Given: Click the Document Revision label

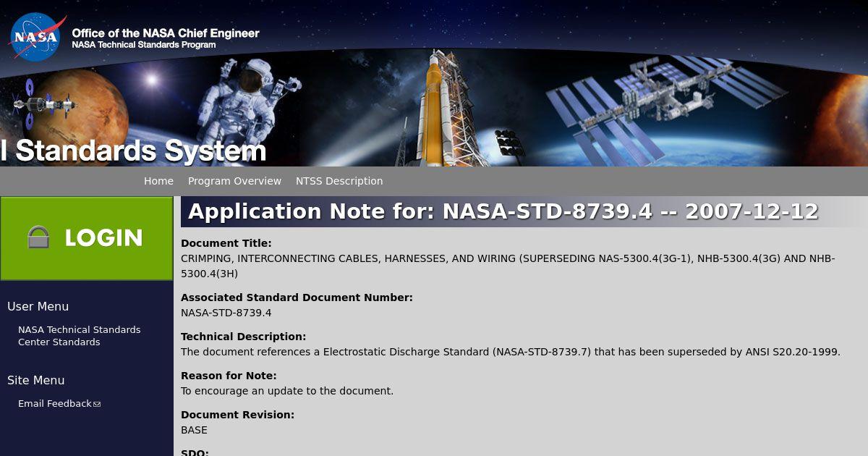Looking at the screenshot, I should [x=238, y=415].
